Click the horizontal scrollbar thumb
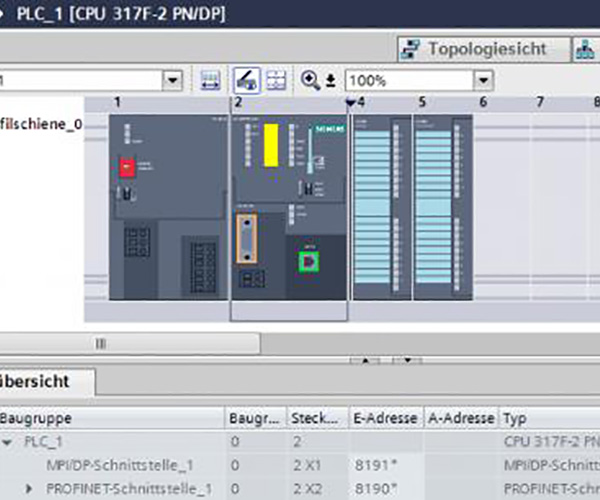 click(130, 344)
